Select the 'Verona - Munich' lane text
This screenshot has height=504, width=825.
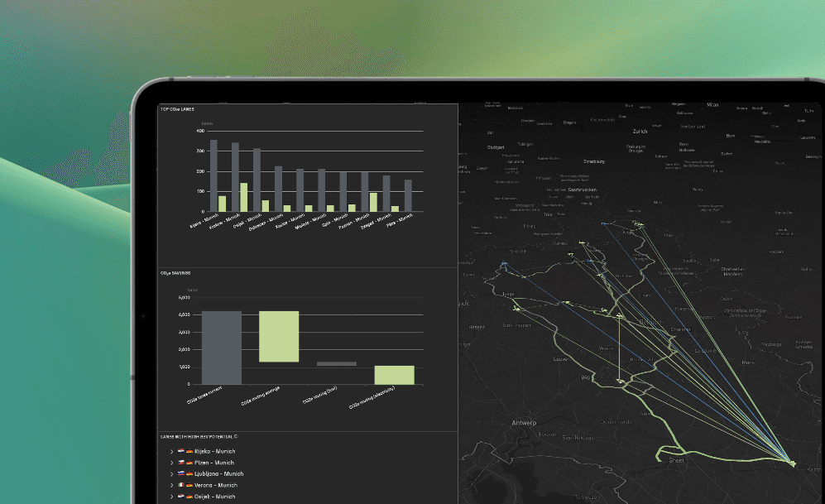click(x=216, y=485)
